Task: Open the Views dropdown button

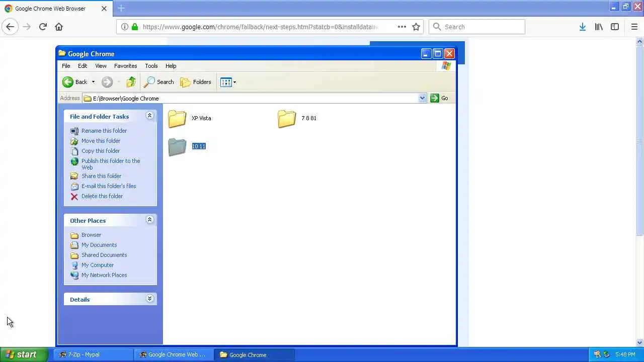Action: (228, 82)
